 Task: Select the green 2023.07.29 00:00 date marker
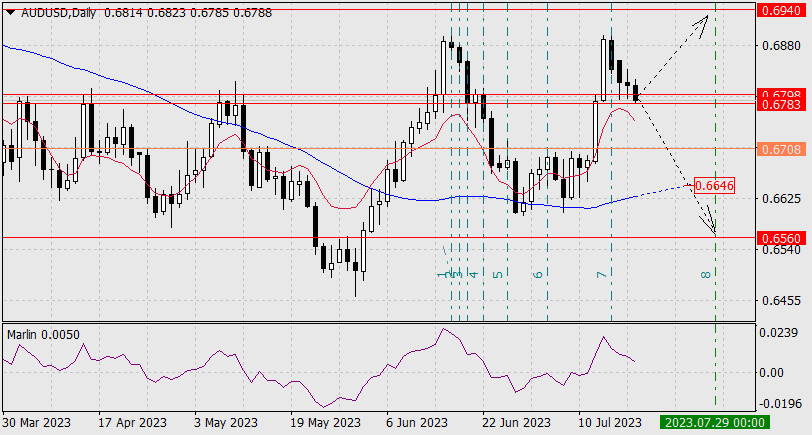pos(715,423)
